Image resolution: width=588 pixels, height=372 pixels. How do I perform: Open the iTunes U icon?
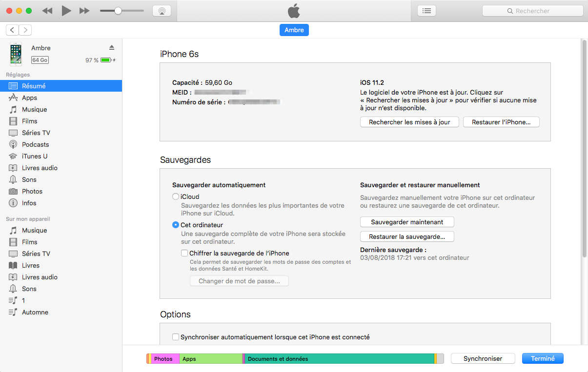13,156
